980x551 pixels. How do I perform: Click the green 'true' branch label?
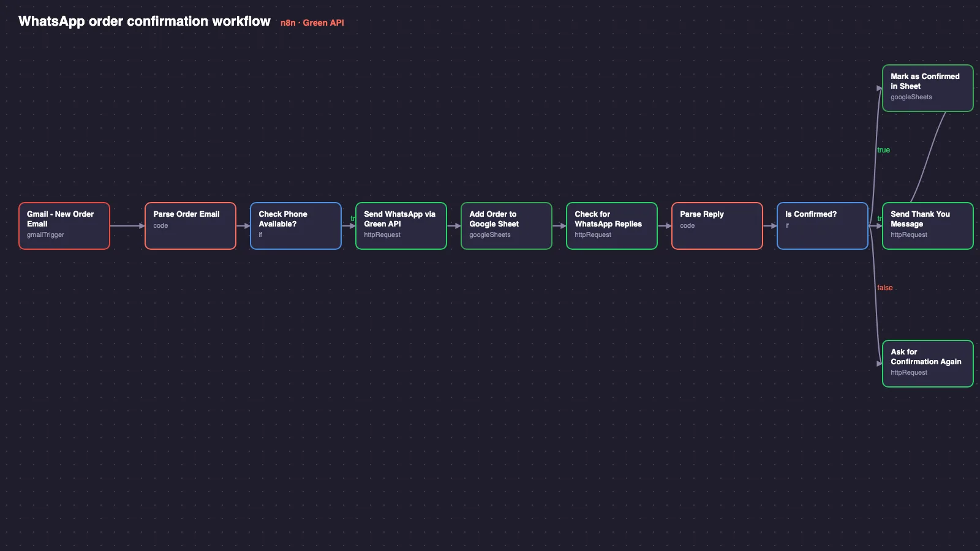[883, 150]
